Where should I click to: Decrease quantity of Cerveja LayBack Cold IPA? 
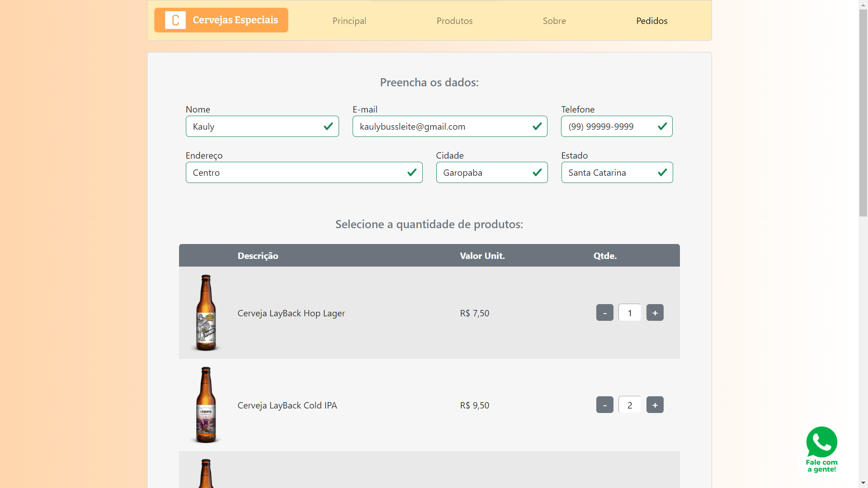[x=605, y=404]
